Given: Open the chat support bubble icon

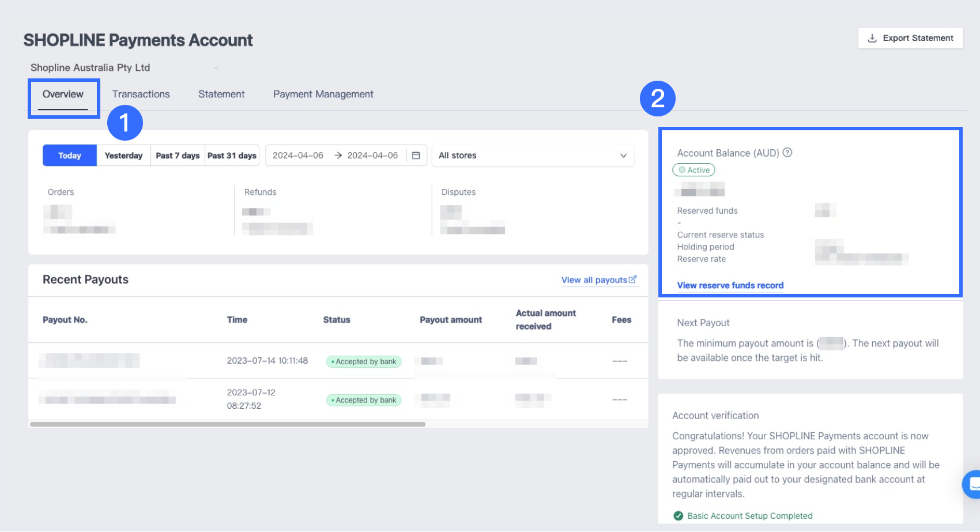Looking at the screenshot, I should pos(973,484).
